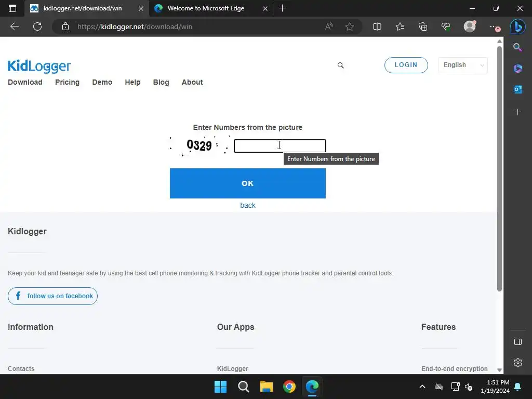532x399 pixels.
Task: Close the kidlogger.net tab
Action: (141, 8)
